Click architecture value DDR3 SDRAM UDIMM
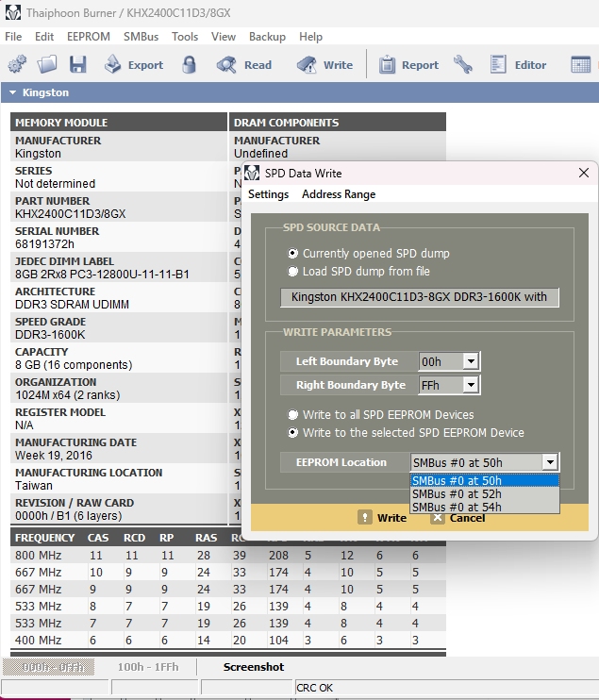Viewport: 599px width, 700px height. point(72,305)
